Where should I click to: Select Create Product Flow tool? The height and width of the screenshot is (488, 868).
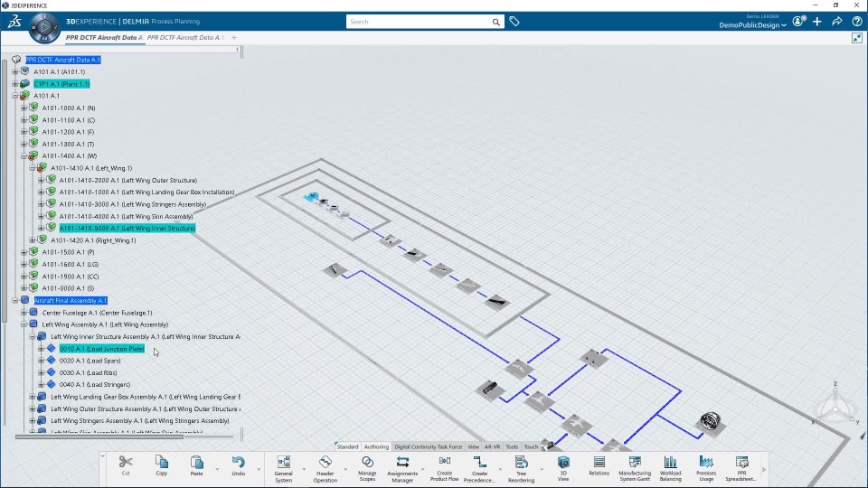(445, 461)
